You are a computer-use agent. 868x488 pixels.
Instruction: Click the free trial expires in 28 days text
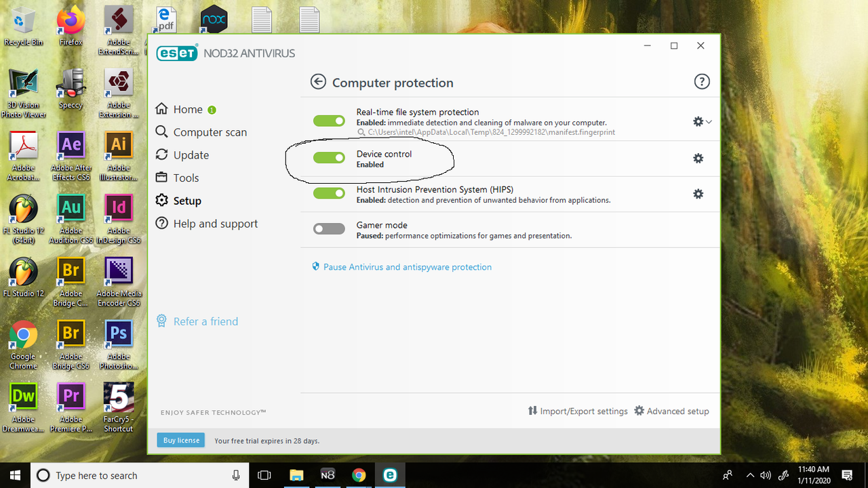[267, 441]
